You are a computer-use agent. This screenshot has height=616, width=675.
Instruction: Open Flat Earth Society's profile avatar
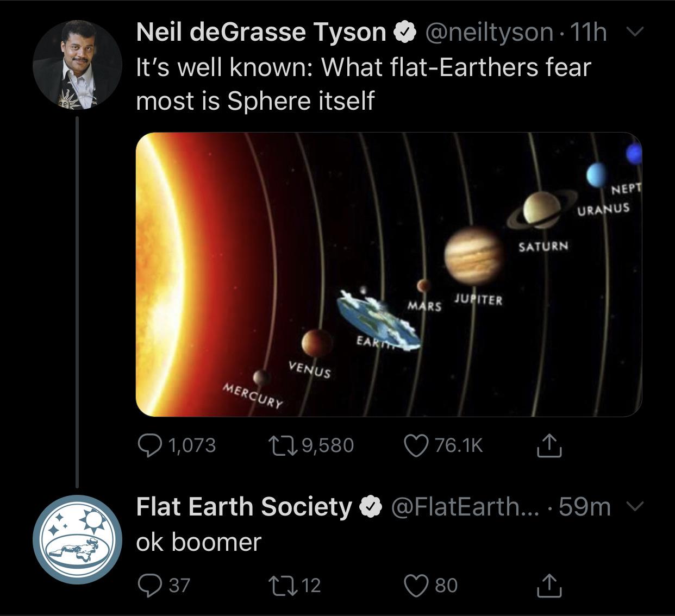click(x=77, y=539)
